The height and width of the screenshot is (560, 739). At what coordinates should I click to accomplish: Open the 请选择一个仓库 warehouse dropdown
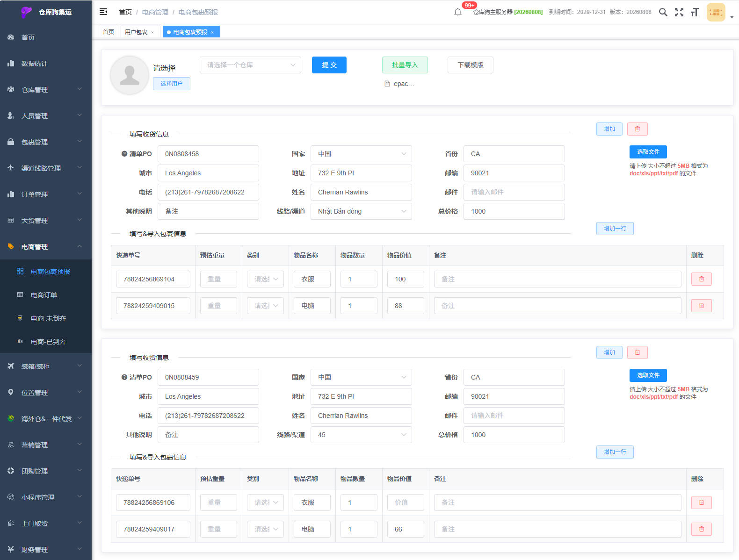pyautogui.click(x=250, y=65)
